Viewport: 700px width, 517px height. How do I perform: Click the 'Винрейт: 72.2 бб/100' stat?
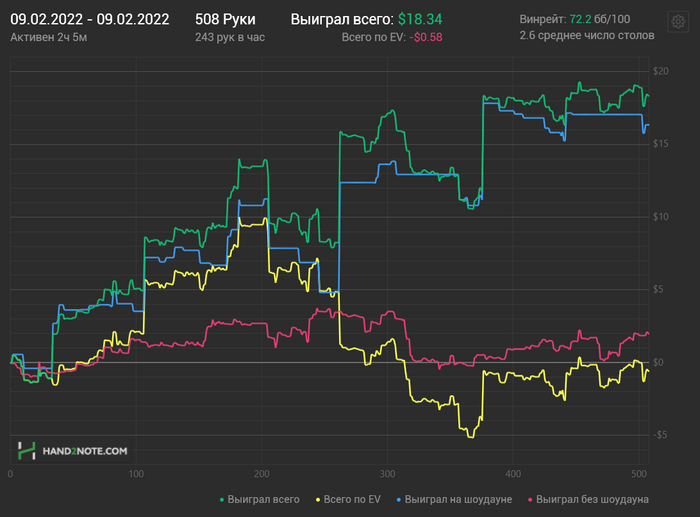coord(575,19)
